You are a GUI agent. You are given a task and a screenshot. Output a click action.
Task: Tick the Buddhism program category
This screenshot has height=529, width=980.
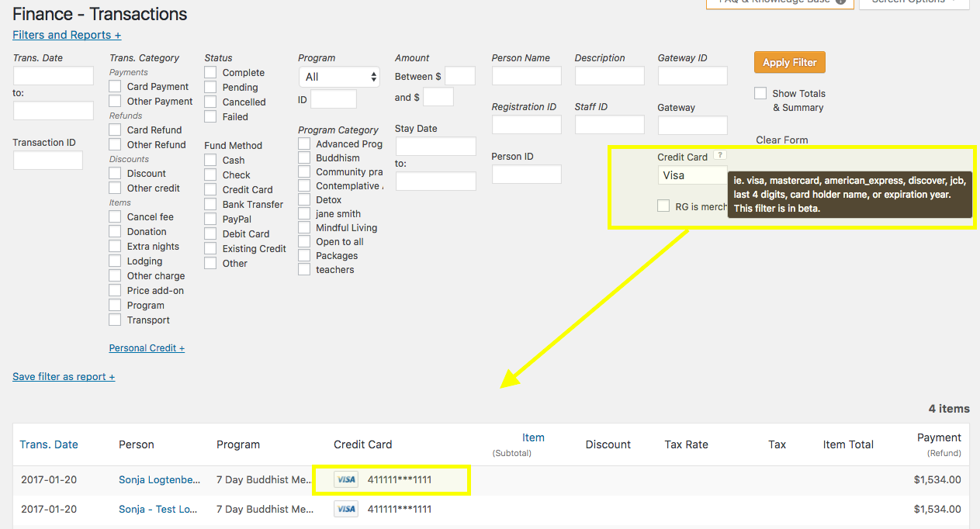(x=304, y=157)
